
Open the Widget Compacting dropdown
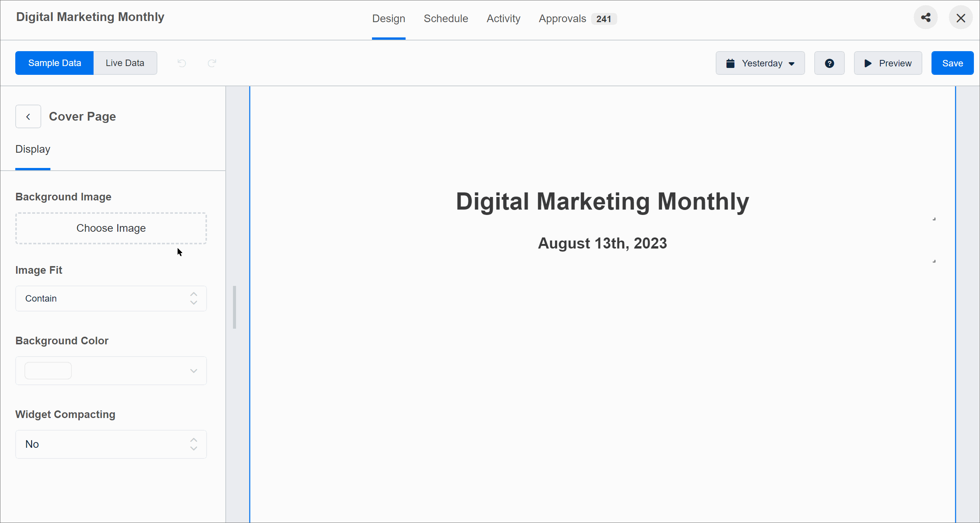pos(111,444)
